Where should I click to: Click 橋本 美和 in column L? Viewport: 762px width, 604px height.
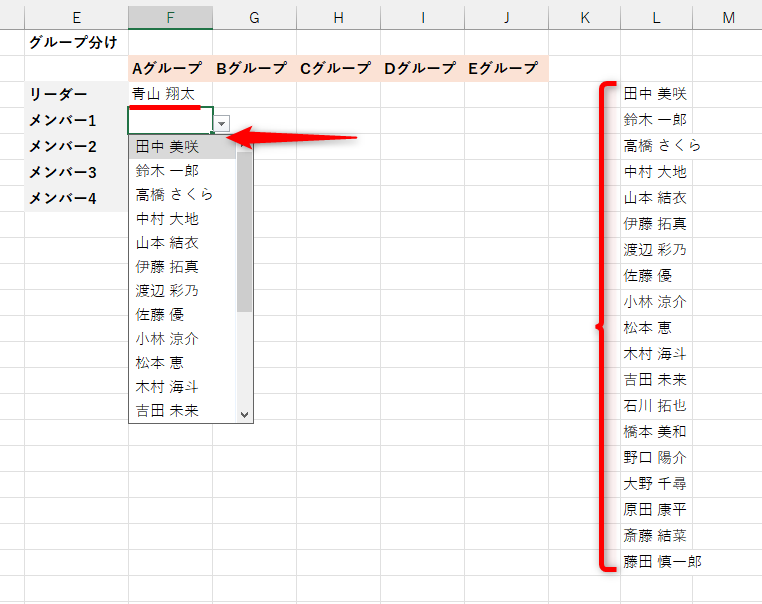pyautogui.click(x=657, y=431)
